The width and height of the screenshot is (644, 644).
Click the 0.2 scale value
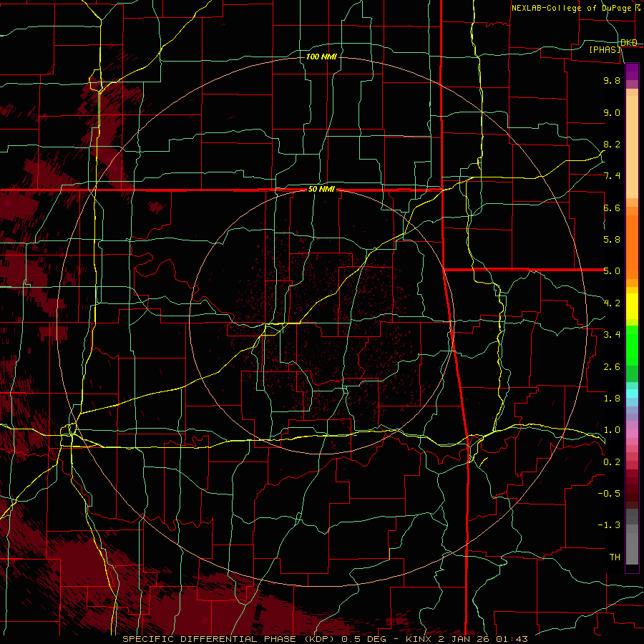coord(612,462)
